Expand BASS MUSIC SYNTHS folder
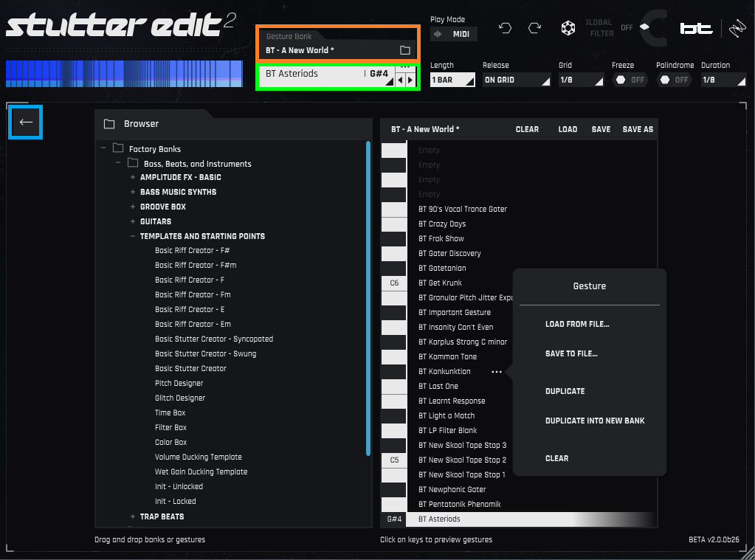755x560 pixels. click(132, 192)
